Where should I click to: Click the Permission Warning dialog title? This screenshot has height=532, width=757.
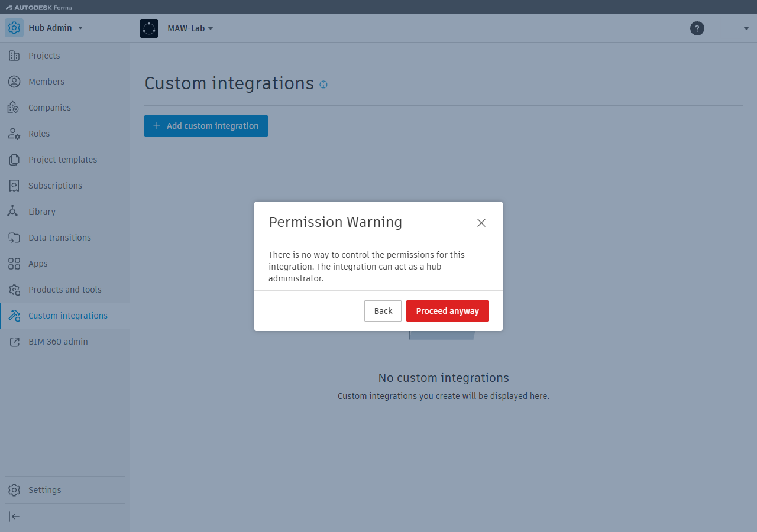click(335, 222)
